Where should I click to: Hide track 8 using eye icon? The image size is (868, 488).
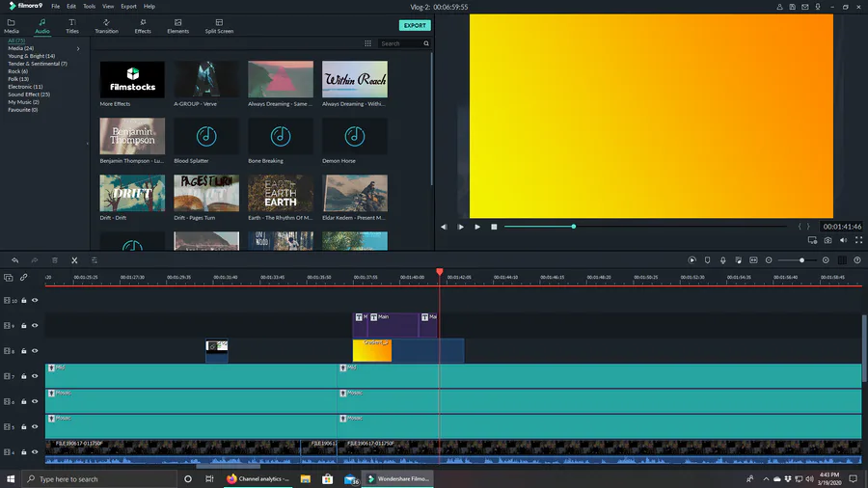[35, 351]
